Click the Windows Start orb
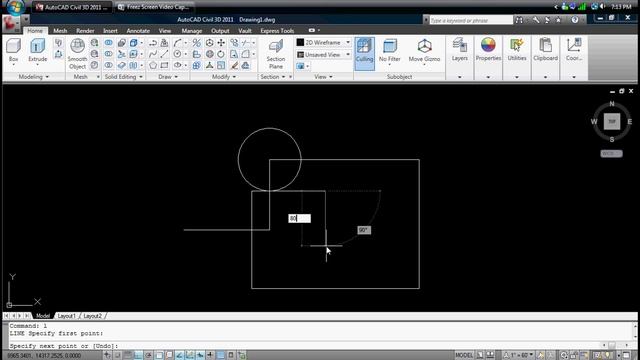This screenshot has width=640, height=360. pos(15,6)
